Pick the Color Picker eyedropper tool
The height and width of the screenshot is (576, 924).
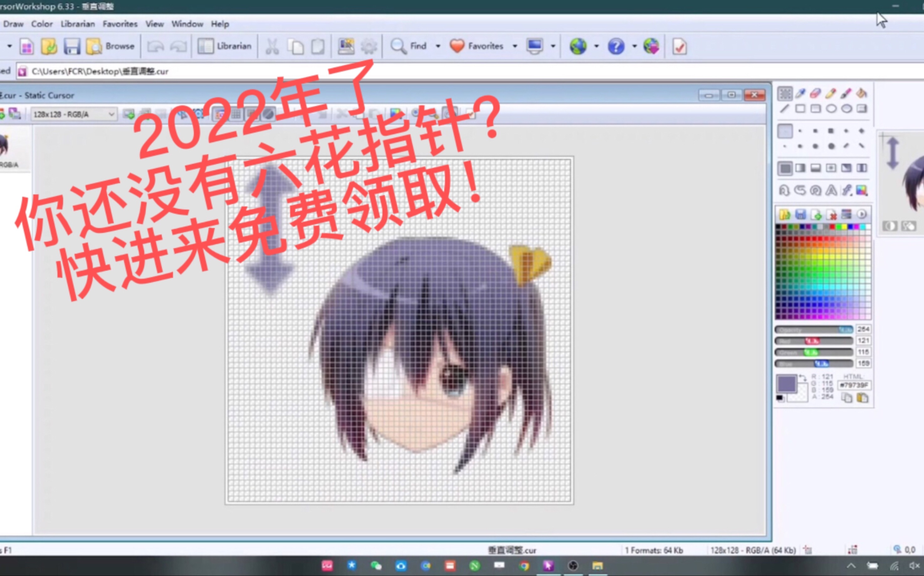[800, 93]
